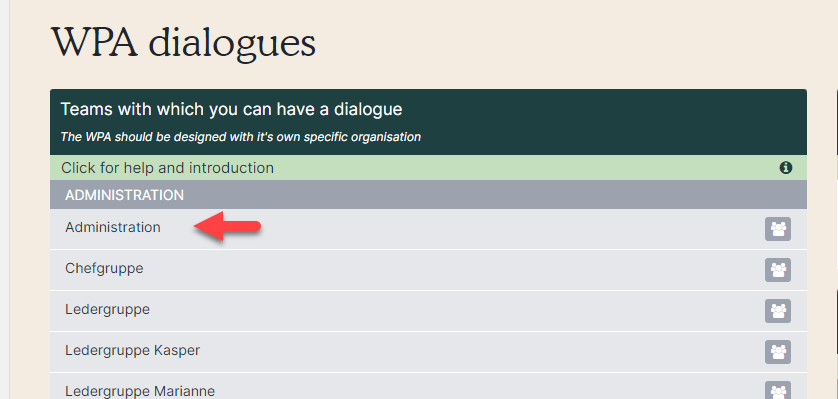Click the Ledergruppe Kasper team icon
This screenshot has height=399, width=838.
(778, 352)
